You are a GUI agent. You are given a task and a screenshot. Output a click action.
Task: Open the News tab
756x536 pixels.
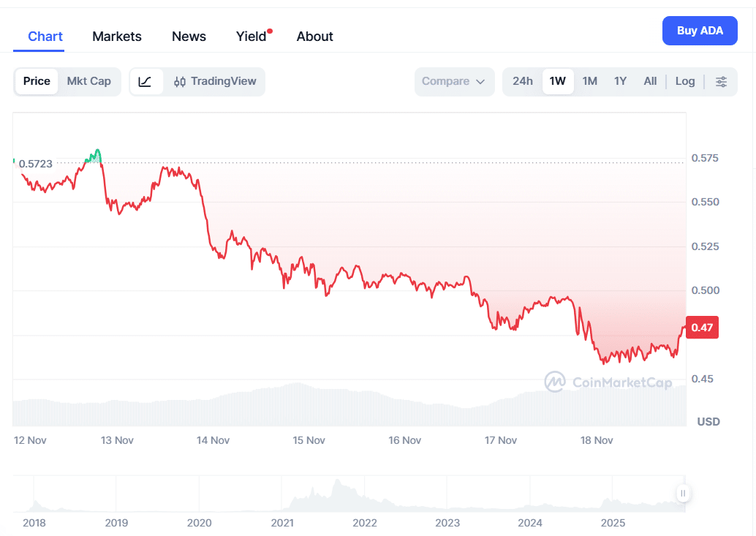pos(188,36)
